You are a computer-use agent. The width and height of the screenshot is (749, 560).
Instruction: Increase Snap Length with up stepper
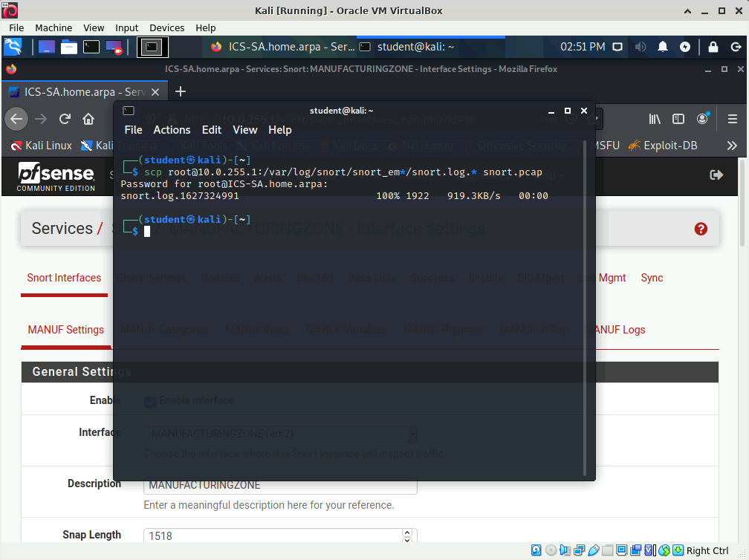[407, 533]
